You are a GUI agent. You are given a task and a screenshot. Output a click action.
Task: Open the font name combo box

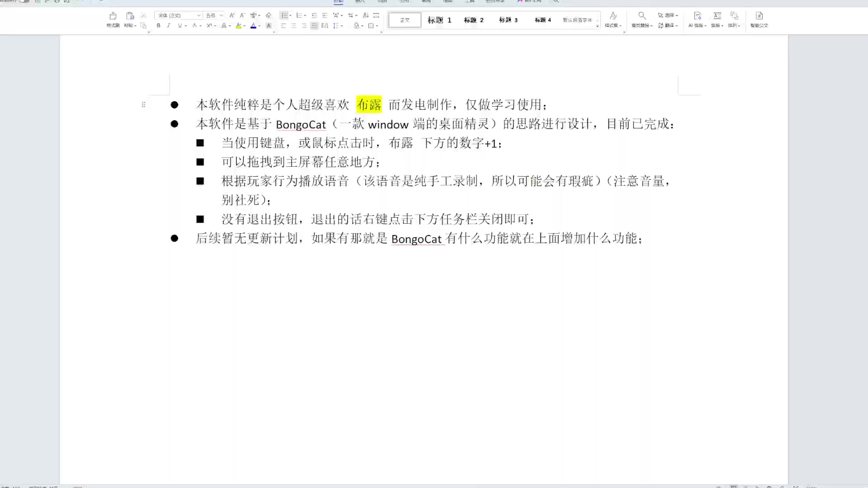178,15
